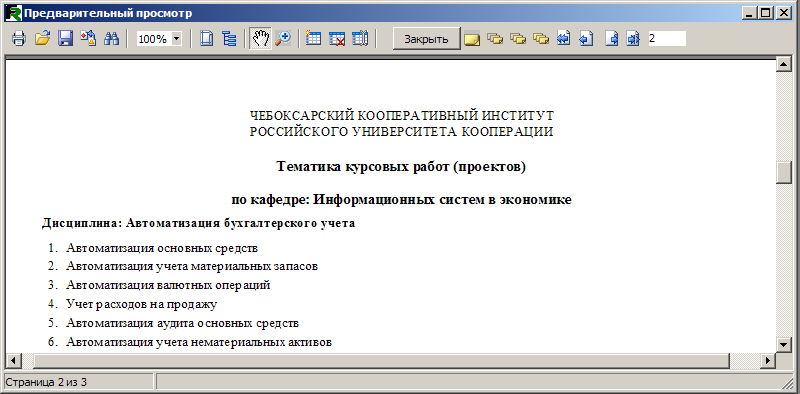Open a report file with the folder icon

(x=42, y=39)
